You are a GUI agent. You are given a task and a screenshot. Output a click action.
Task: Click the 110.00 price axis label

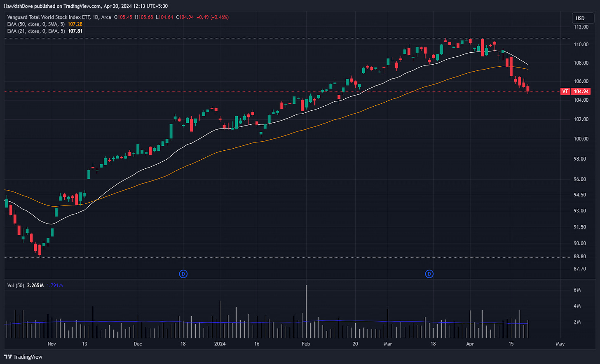[581, 44]
